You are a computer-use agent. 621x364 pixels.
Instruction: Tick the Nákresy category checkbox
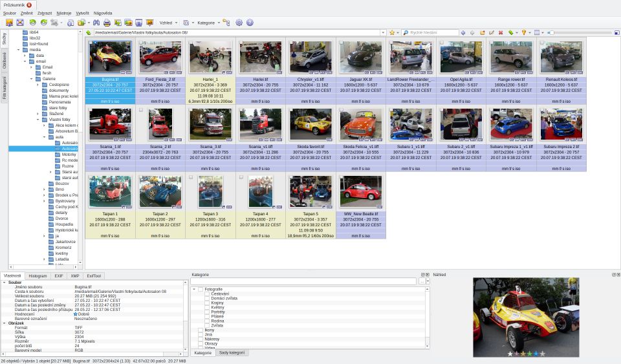[x=201, y=339]
